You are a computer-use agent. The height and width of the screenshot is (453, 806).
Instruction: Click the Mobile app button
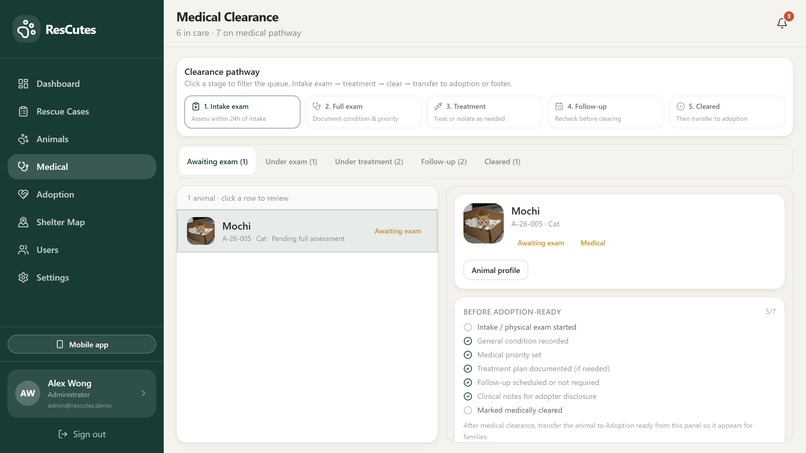[x=82, y=345]
